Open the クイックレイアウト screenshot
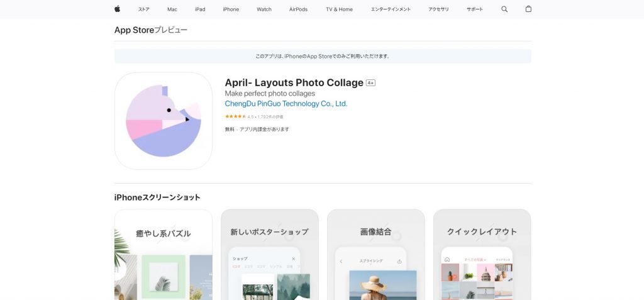644x300 pixels. pyautogui.click(x=482, y=255)
